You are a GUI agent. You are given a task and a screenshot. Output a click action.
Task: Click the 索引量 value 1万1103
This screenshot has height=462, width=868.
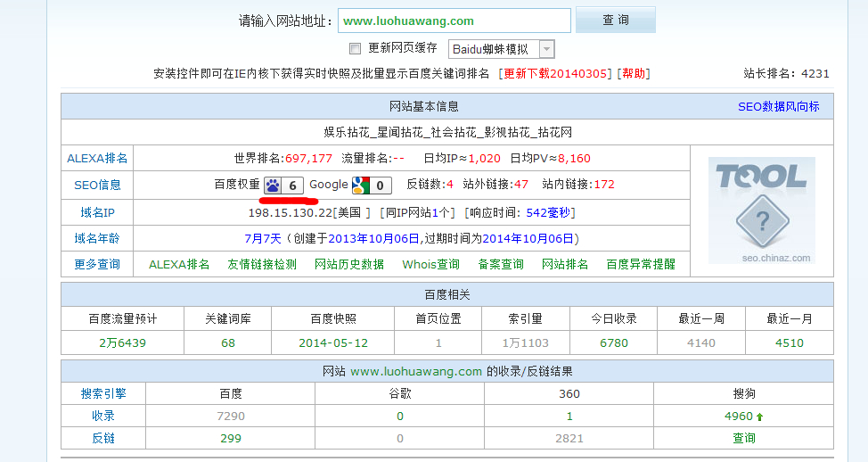pyautogui.click(x=525, y=342)
